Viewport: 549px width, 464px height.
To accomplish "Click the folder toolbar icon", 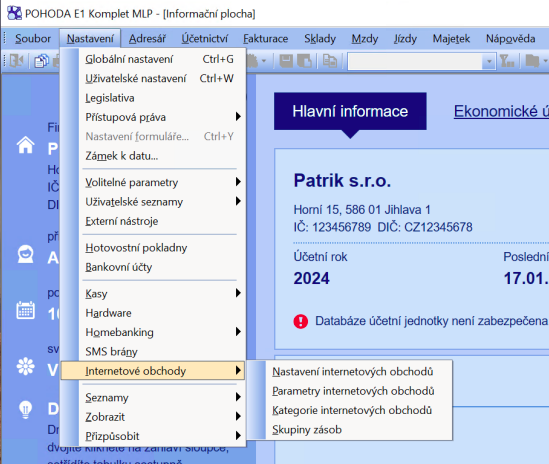I will (532, 61).
